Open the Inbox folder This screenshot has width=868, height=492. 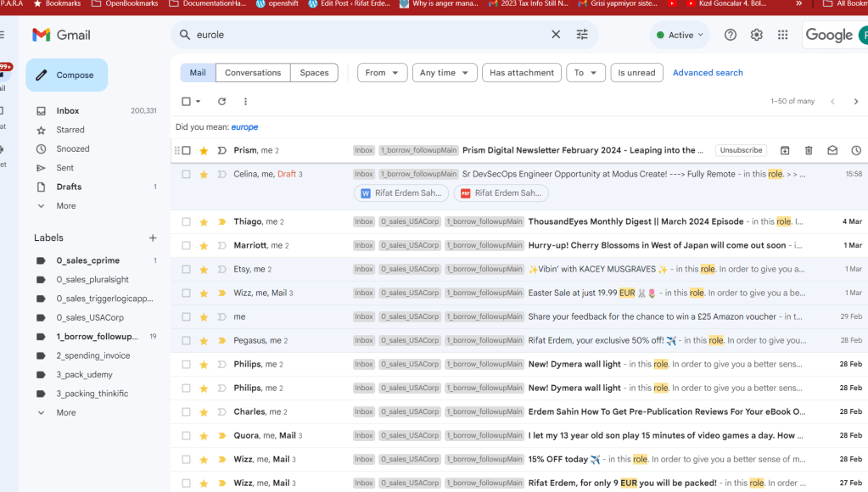[68, 110]
